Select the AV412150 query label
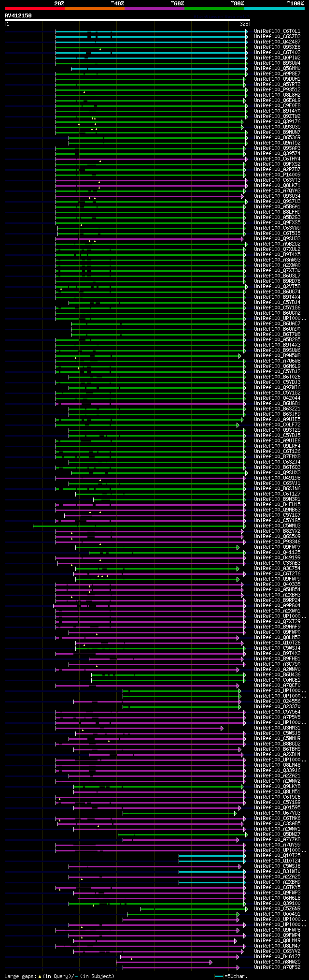 (18, 15)
